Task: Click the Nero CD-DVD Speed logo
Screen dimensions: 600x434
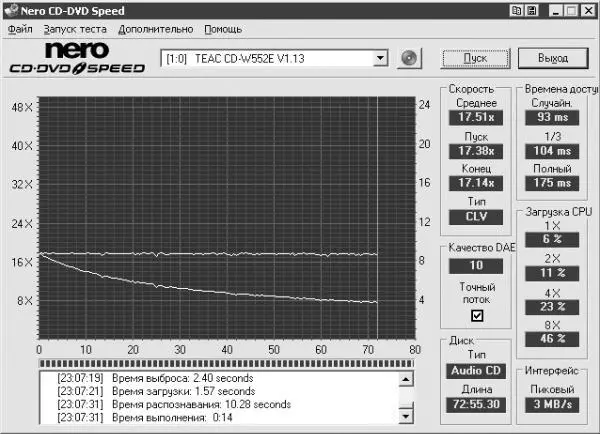Action: 77,58
